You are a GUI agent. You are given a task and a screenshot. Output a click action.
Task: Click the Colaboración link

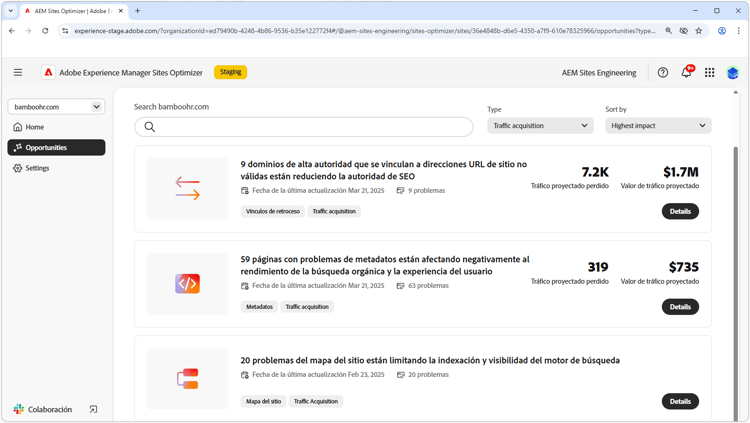(x=50, y=410)
